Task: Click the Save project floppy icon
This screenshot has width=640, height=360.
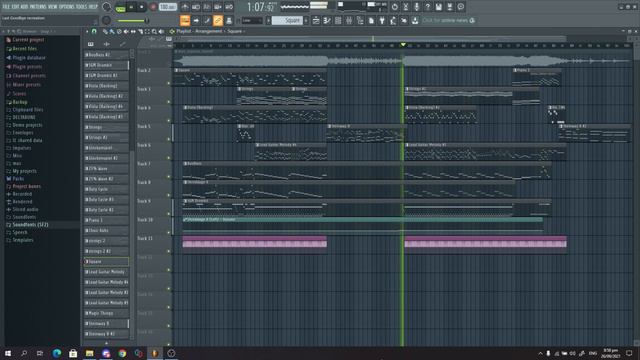Action: point(438,7)
